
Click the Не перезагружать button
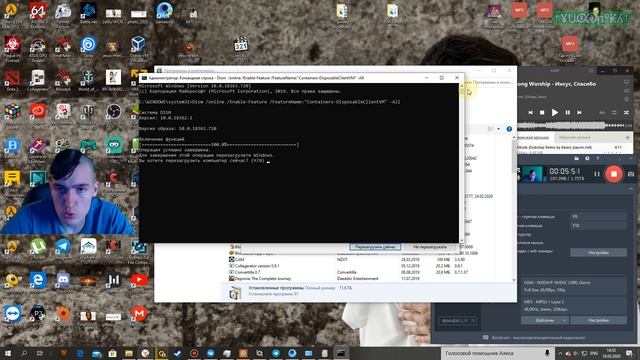(x=430, y=247)
